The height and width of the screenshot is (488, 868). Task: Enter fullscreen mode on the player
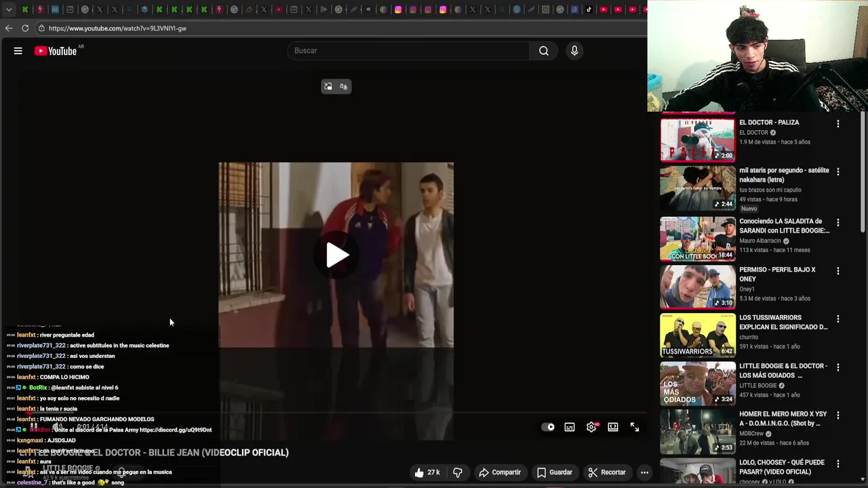coord(635,427)
